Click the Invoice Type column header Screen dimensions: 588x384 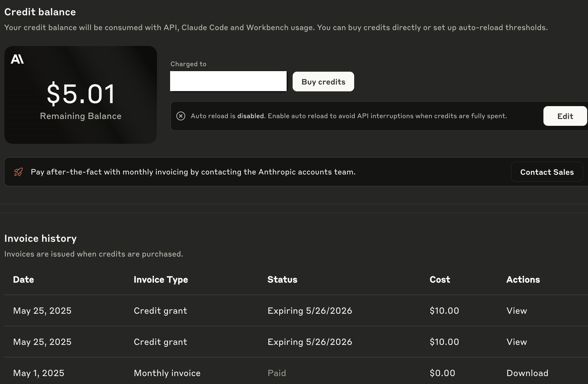click(x=161, y=280)
